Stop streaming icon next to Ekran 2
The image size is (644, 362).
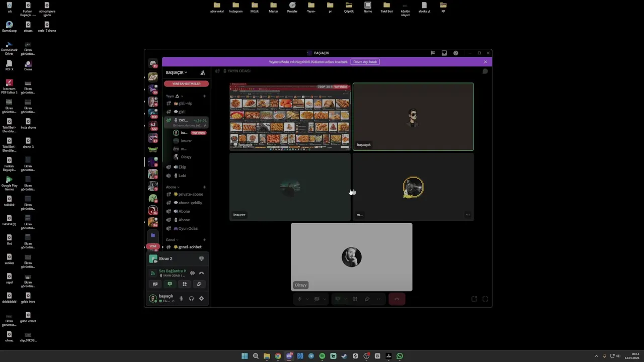[201, 258]
